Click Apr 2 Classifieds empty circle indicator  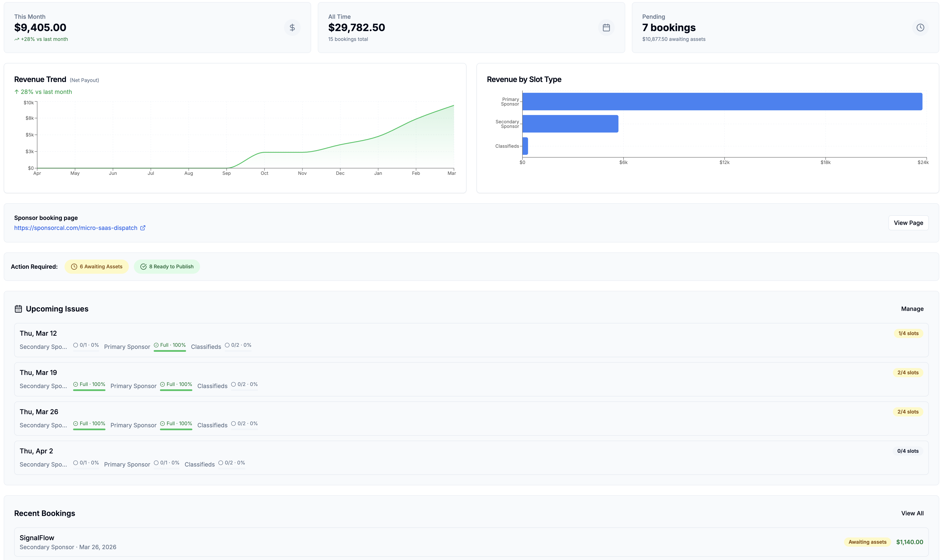[x=221, y=463]
